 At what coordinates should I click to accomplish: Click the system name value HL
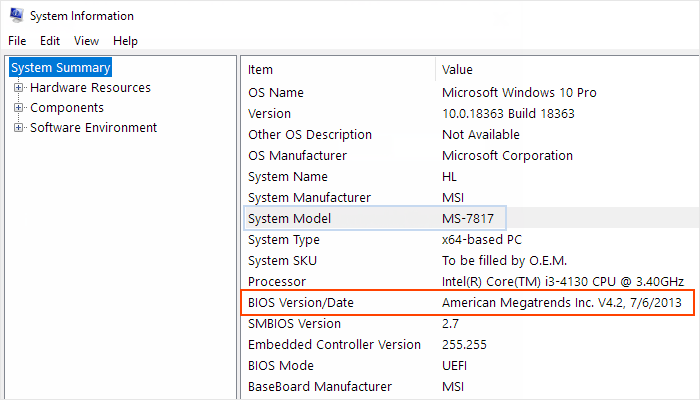[x=449, y=176]
